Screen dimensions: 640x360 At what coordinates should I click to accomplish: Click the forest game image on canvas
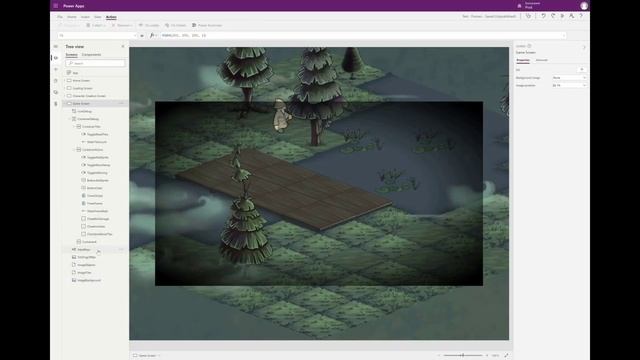319,193
